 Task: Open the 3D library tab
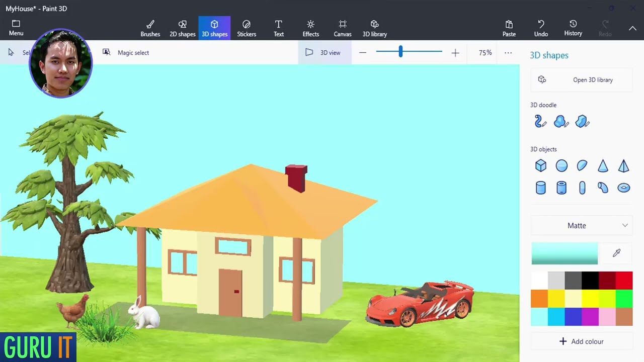click(x=375, y=28)
